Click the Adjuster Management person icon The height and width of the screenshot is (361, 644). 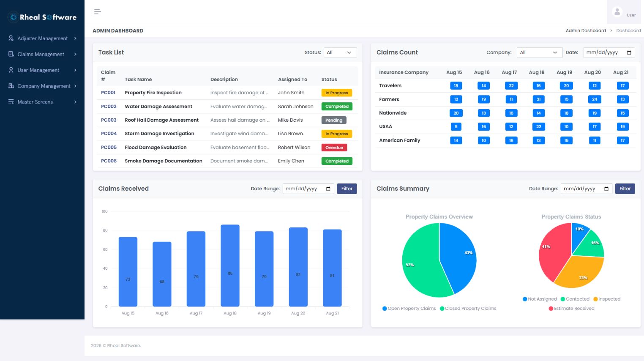click(x=11, y=38)
